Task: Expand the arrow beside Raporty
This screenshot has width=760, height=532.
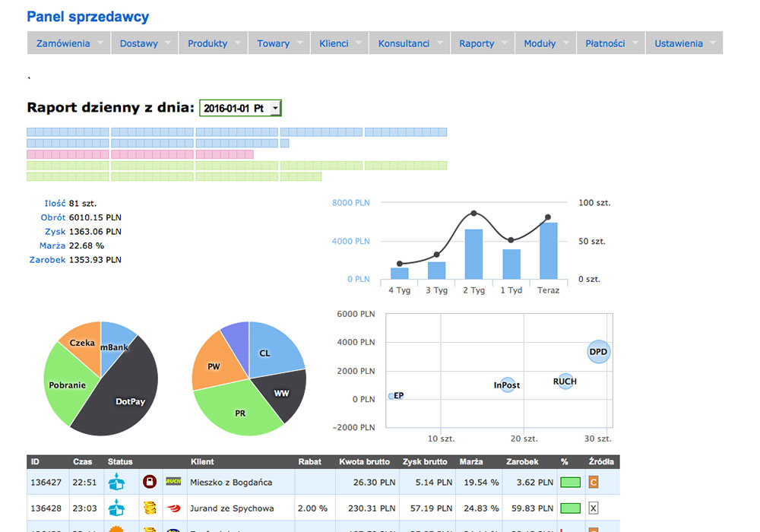Action: pos(505,43)
